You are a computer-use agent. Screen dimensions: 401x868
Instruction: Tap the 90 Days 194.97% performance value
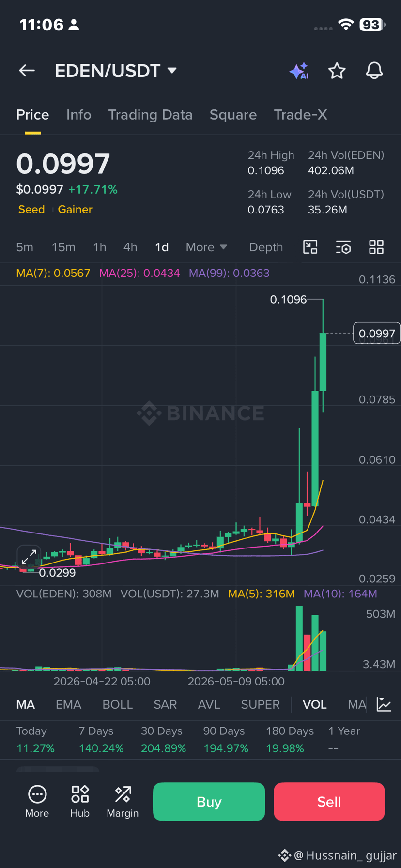tap(226, 748)
